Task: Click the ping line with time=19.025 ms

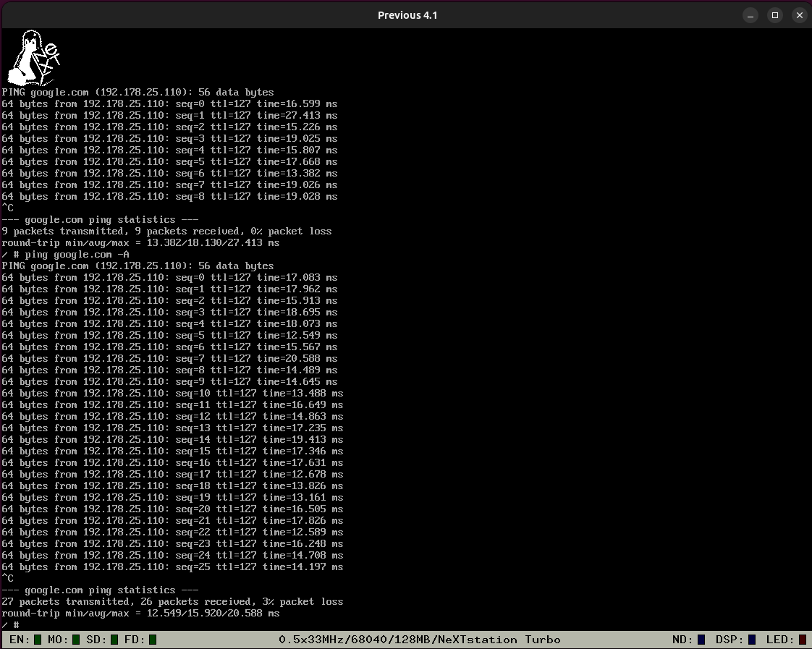Action: [169, 139]
